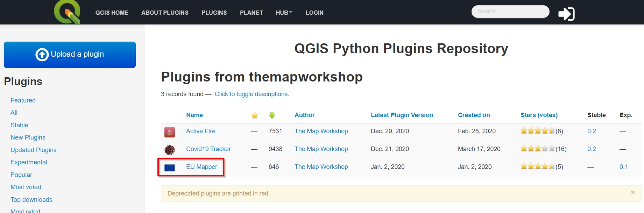644x213 pixels.
Task: Sort by the green downloads arrow icon
Action: (272, 115)
